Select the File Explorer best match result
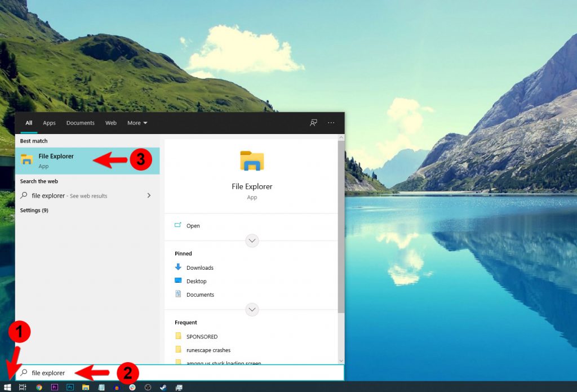 click(87, 161)
